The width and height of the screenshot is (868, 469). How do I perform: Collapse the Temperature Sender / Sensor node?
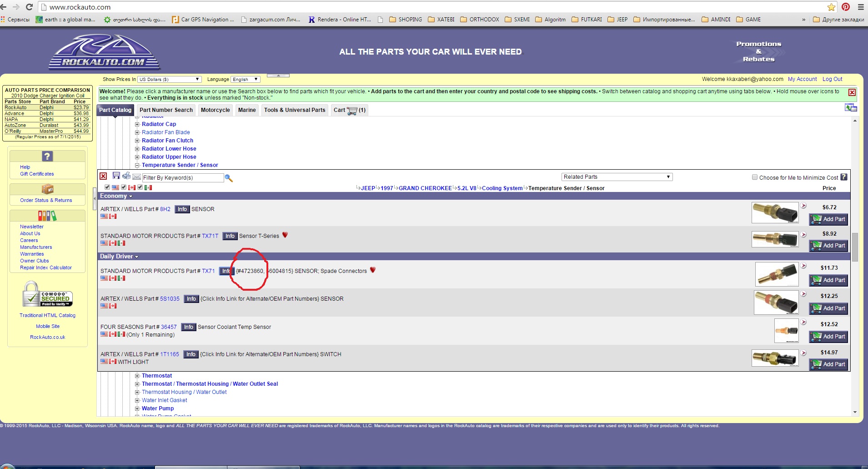coord(137,165)
